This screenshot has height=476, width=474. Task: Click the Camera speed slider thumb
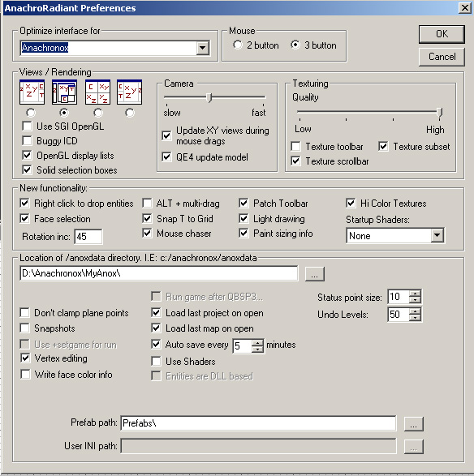(x=209, y=97)
